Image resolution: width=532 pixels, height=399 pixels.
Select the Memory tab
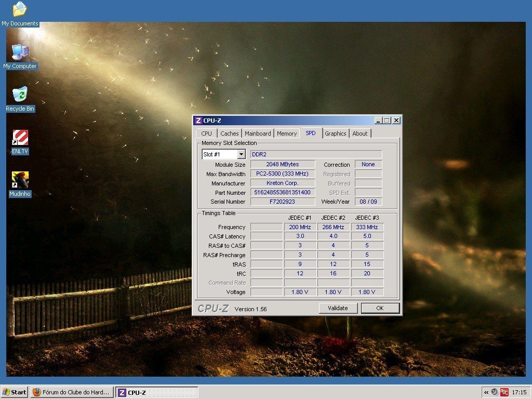coord(287,134)
